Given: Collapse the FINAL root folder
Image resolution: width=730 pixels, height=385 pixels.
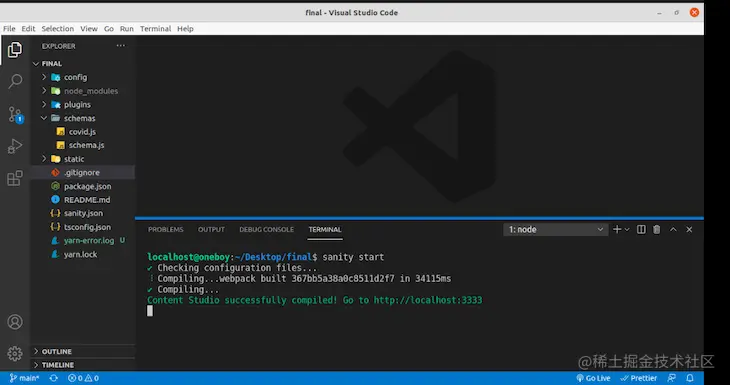Looking at the screenshot, I should coord(83,63).
